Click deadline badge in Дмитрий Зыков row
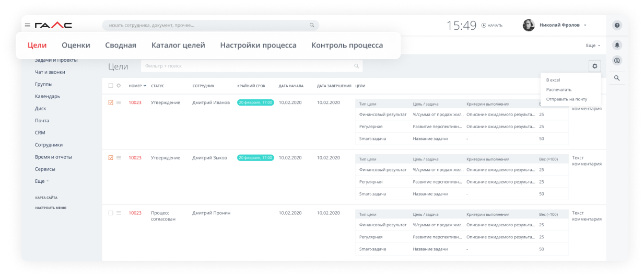644x277 pixels. click(255, 158)
